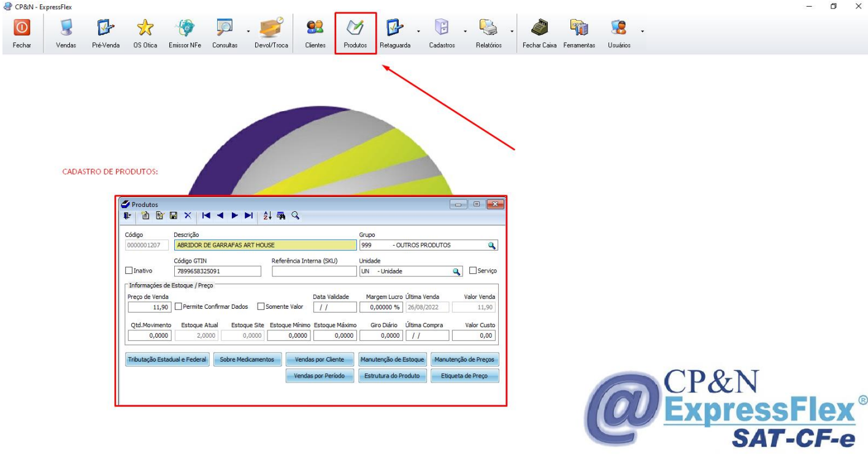The image size is (868, 458).
Task: Click the binoculars find icon
Action: click(281, 215)
